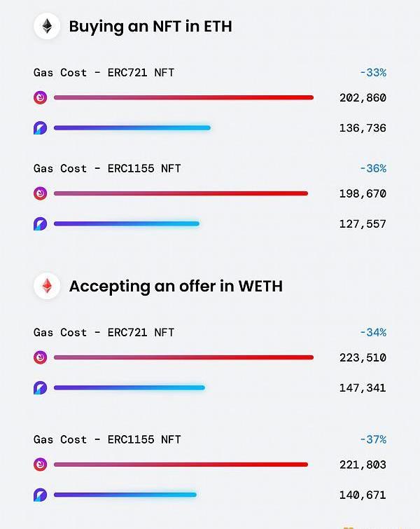
Task: Choose the blue icon on the 140,671 row
Action: tap(41, 495)
